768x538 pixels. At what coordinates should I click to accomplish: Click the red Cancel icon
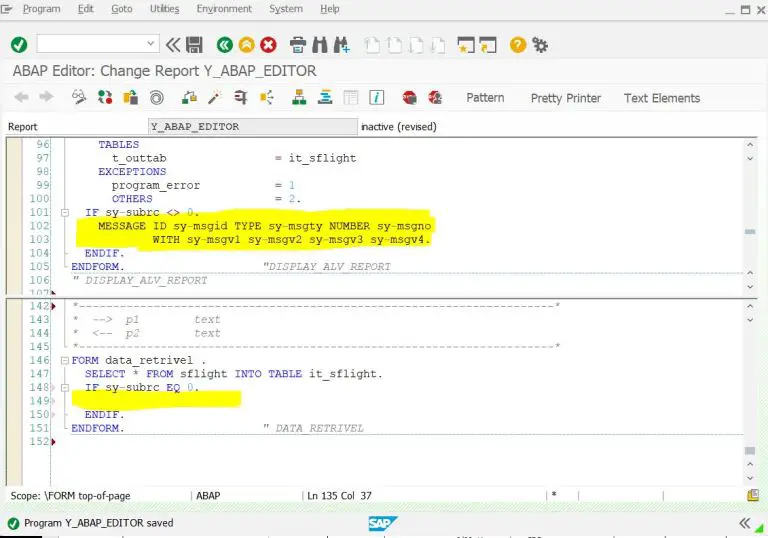268,45
